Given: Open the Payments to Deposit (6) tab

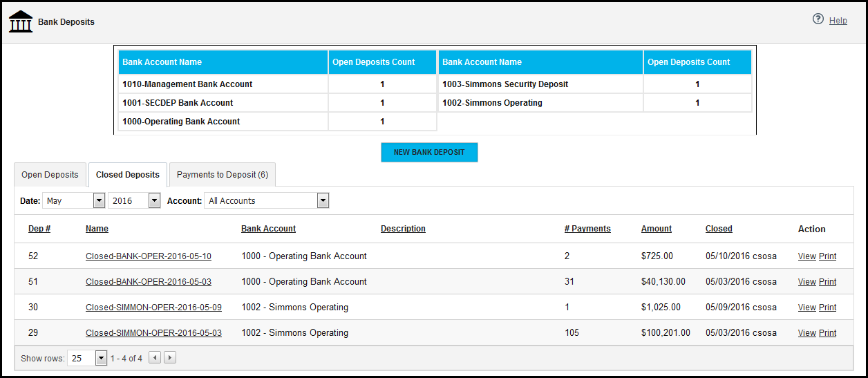Looking at the screenshot, I should 223,175.
